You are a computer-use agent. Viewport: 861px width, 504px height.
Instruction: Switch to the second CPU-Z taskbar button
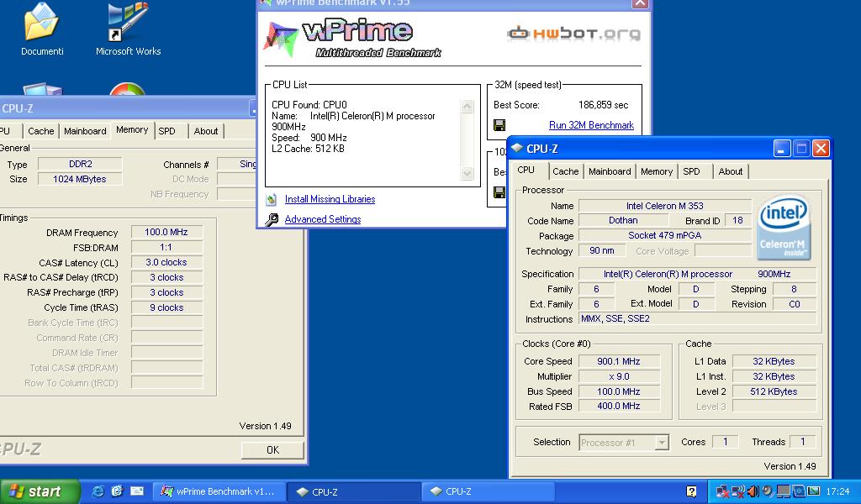(x=489, y=491)
